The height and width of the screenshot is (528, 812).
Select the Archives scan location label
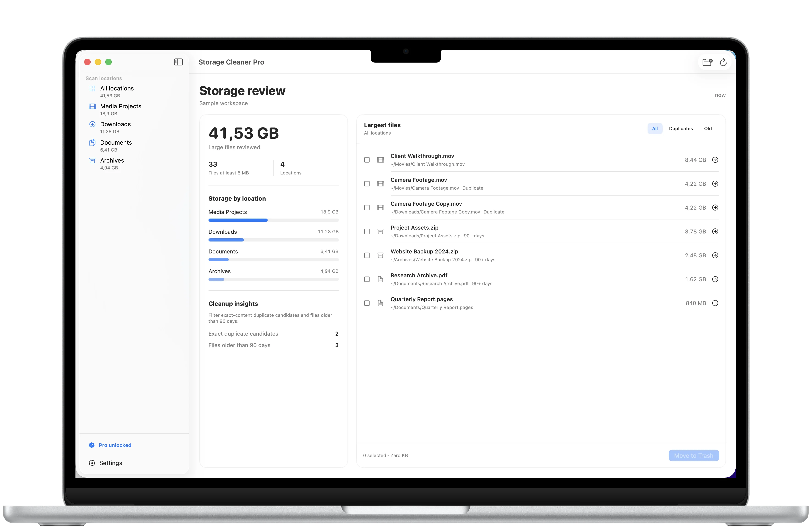112,160
